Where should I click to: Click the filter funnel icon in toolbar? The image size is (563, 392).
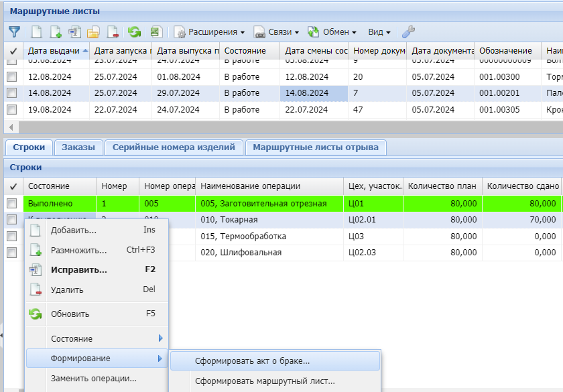coord(13,31)
